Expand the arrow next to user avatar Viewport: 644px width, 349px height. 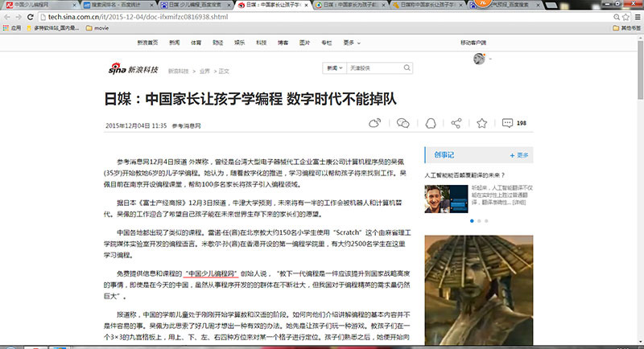coord(490,59)
